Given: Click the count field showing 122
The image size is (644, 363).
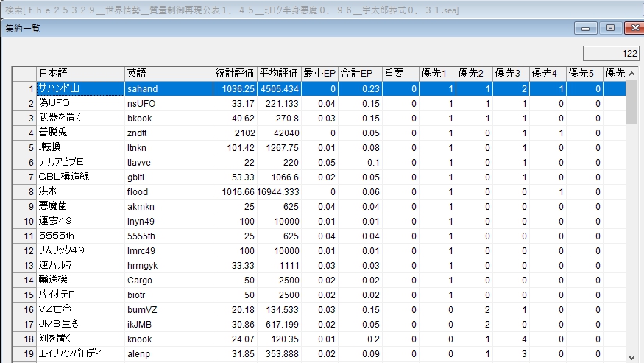Looking at the screenshot, I should pos(610,54).
